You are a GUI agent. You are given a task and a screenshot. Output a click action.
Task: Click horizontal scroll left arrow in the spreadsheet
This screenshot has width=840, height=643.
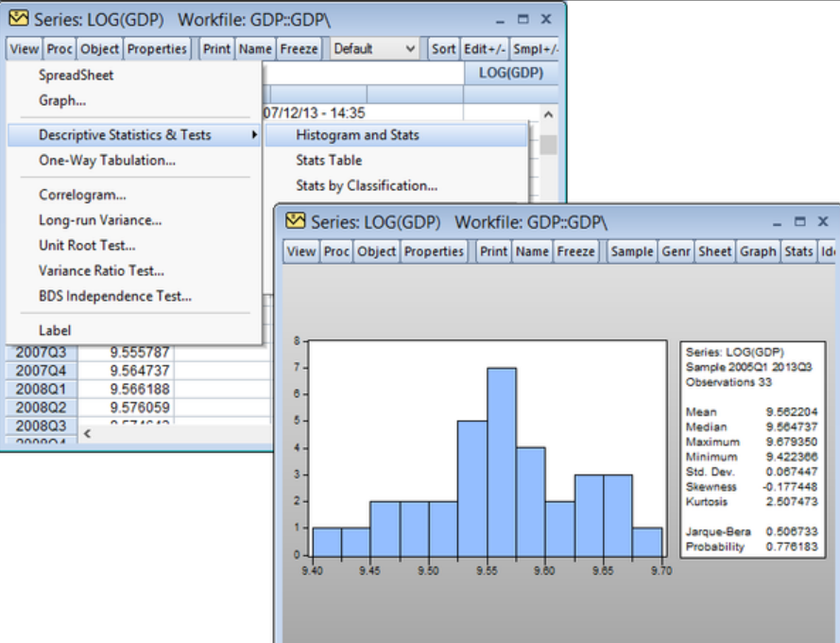(x=87, y=433)
